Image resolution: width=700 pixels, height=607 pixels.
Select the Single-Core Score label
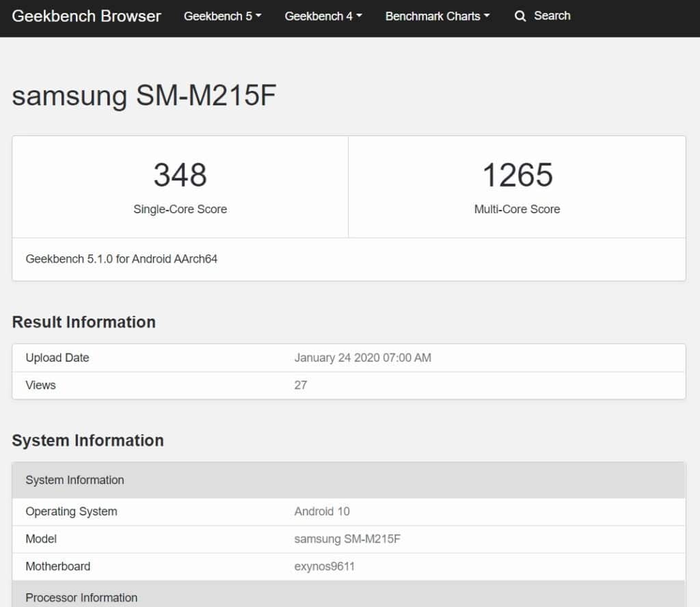pos(180,209)
